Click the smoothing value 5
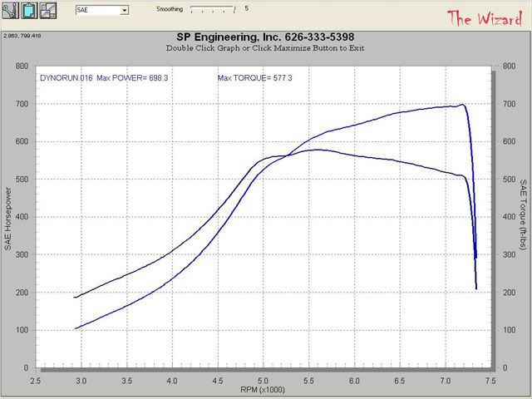The width and height of the screenshot is (532, 399). pos(245,9)
